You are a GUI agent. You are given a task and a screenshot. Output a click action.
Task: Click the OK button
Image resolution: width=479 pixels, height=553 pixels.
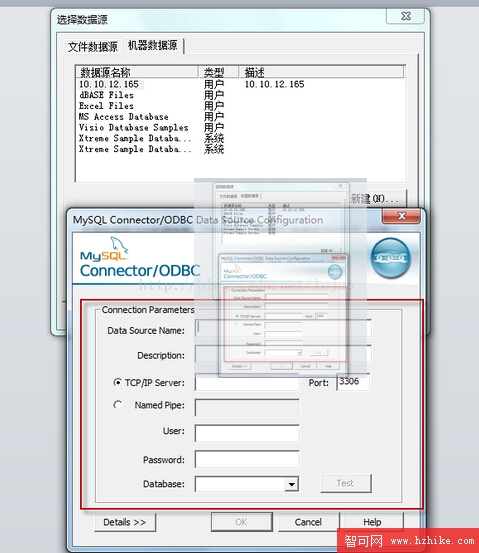pyautogui.click(x=242, y=522)
